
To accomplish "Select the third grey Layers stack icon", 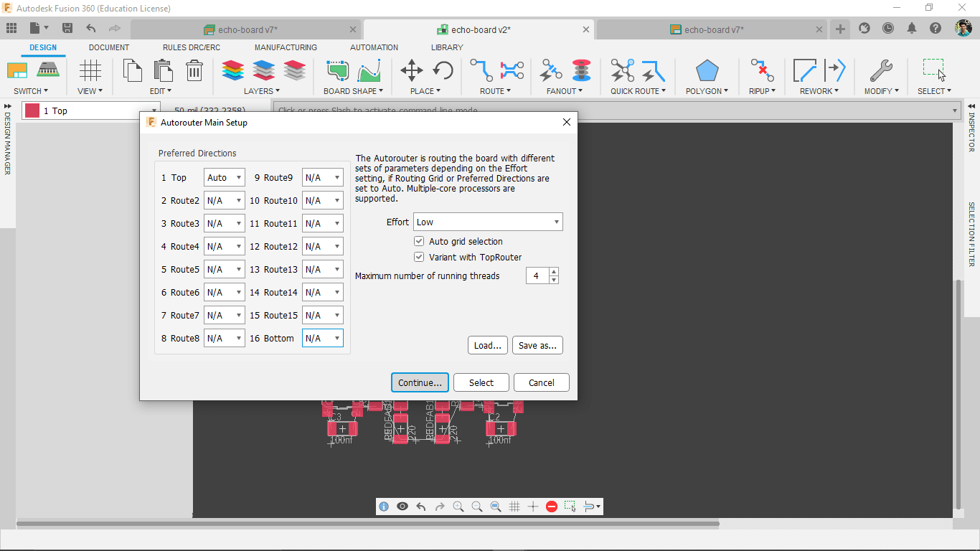I will coord(295,70).
